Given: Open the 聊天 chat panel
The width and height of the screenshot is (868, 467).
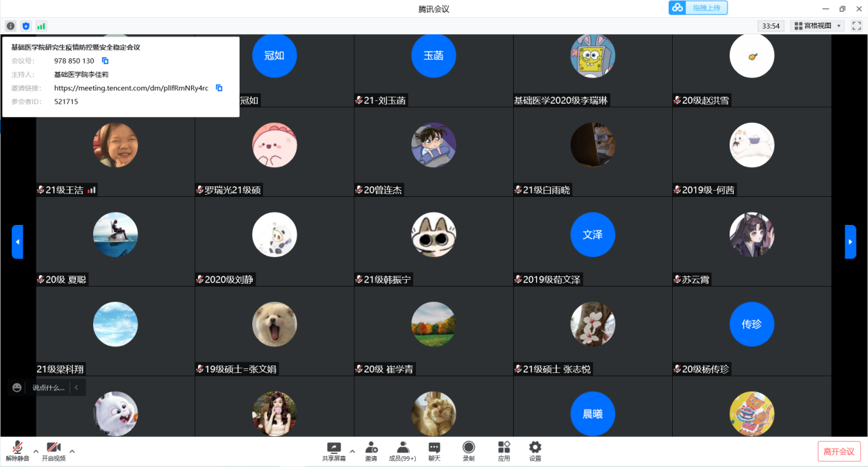Looking at the screenshot, I should coord(434,451).
